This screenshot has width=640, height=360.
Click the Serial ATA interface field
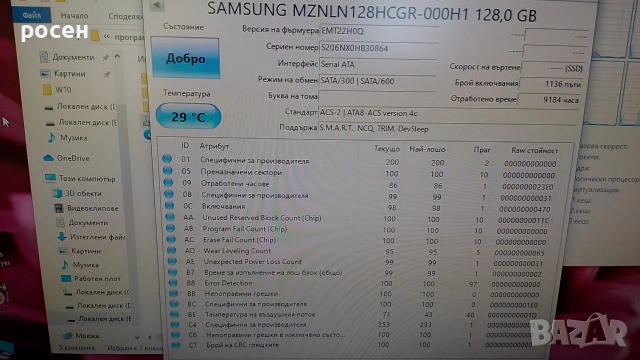378,64
